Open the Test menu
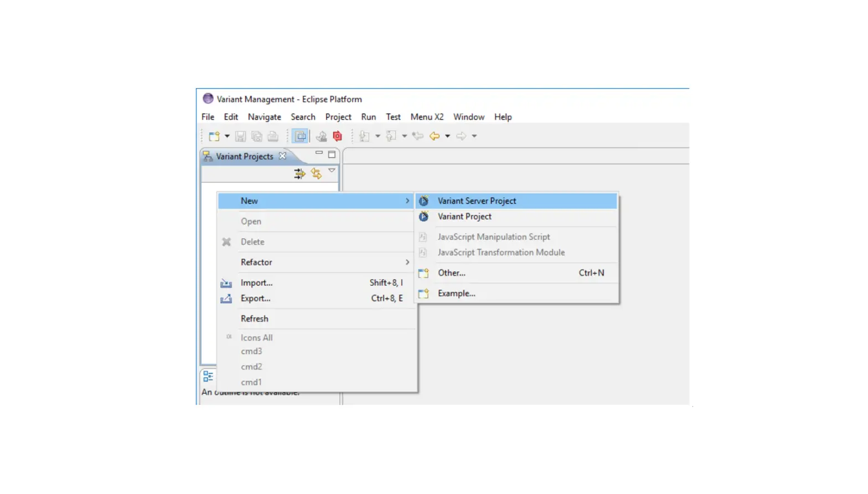 click(393, 117)
